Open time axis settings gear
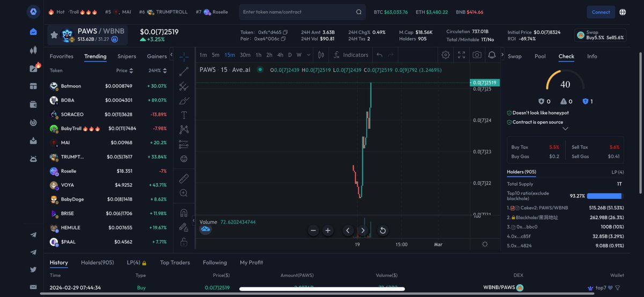 485,244
